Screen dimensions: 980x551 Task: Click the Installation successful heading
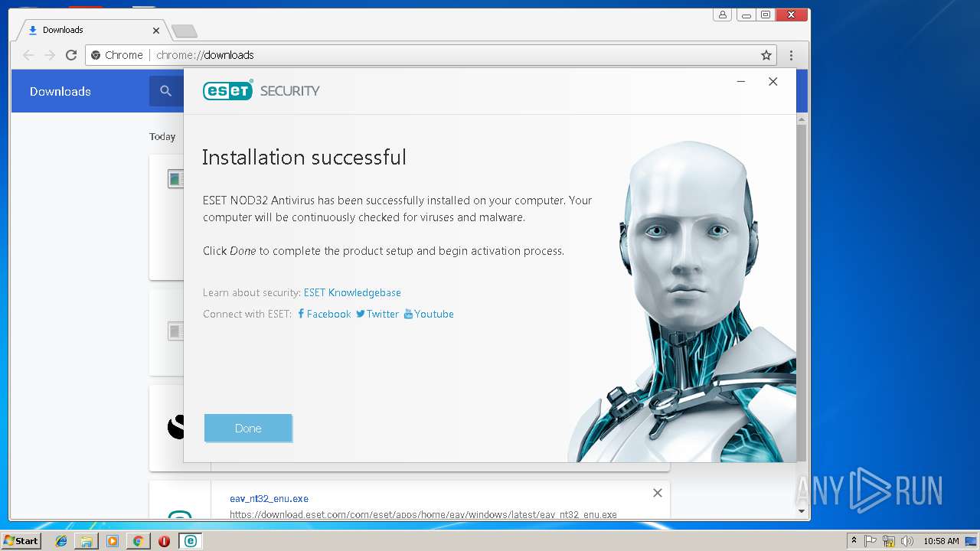pyautogui.click(x=304, y=158)
